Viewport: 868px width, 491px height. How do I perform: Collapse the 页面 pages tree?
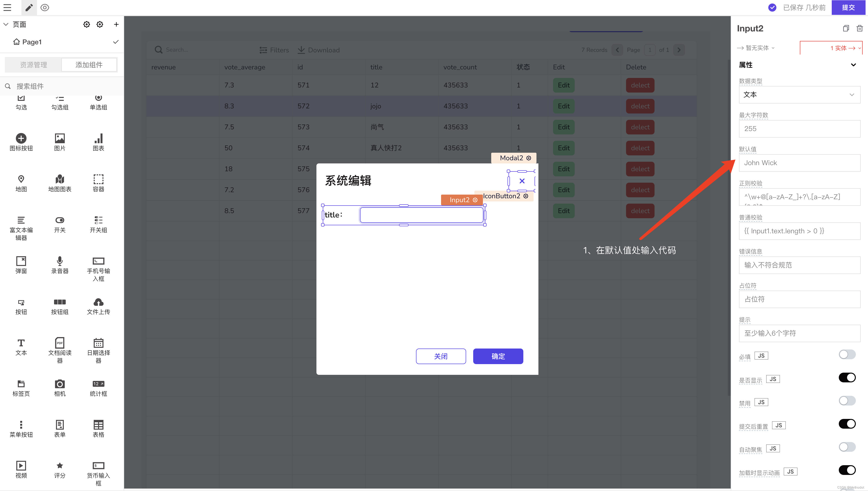pyautogui.click(x=6, y=24)
